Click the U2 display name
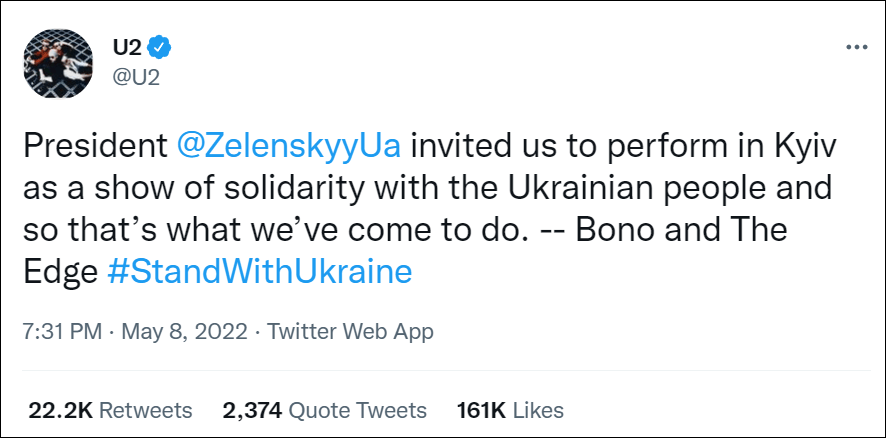886x438 pixels. (x=129, y=45)
